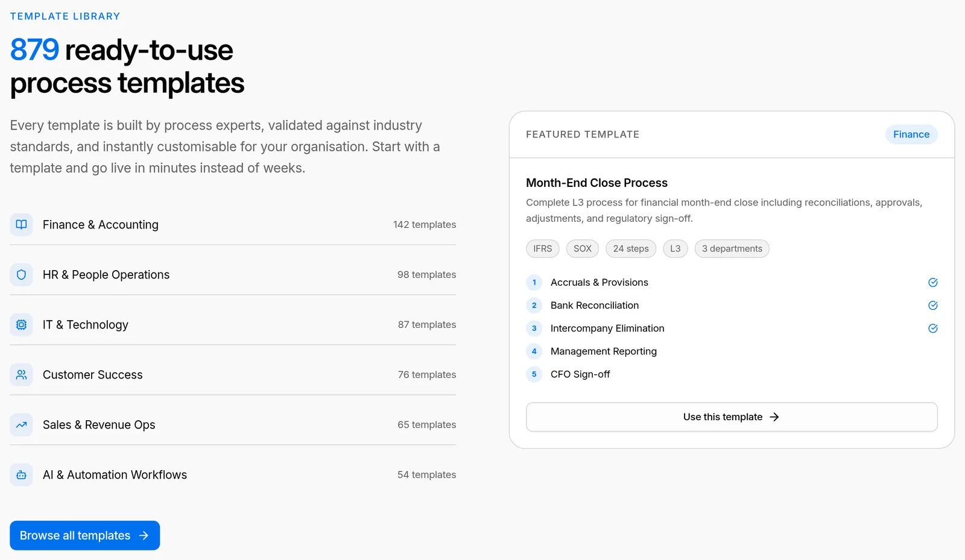Click the trend arrow icon beside Sales & Revenue Ops

pyautogui.click(x=21, y=424)
